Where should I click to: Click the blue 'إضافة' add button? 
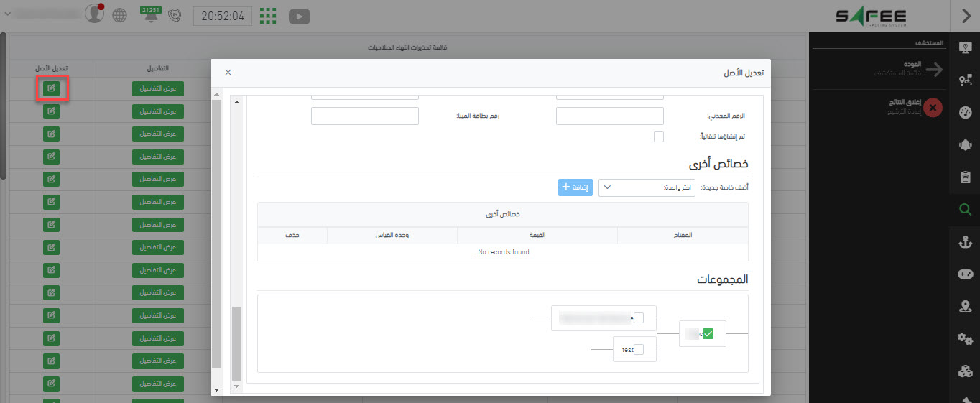[575, 187]
